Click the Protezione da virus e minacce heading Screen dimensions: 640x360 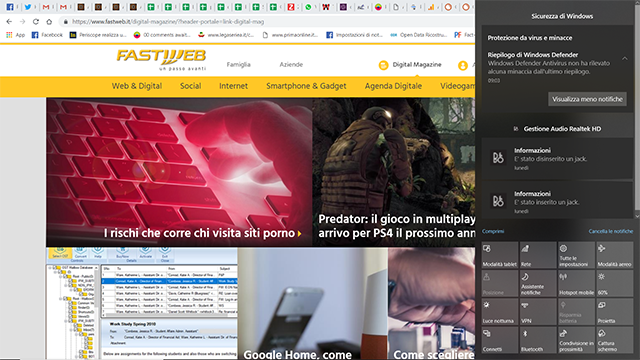[x=530, y=38]
